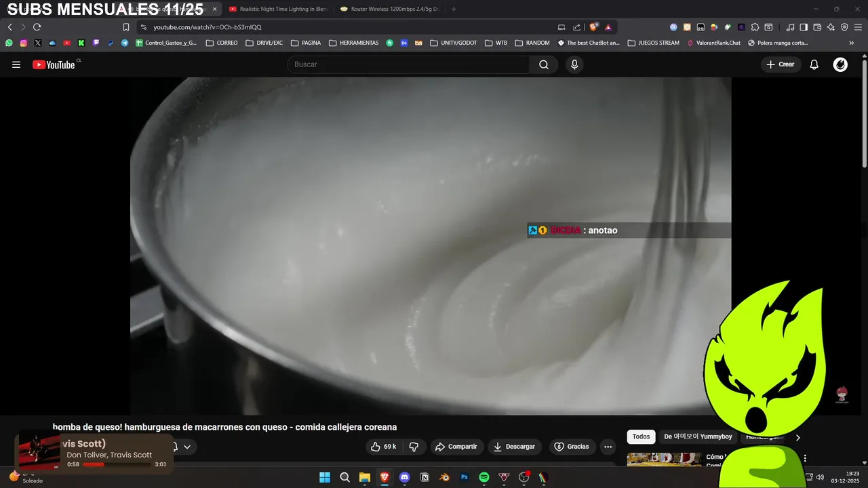This screenshot has width=868, height=488.
Task: Open the Instagram bookmark icon
Action: pyautogui.click(x=23, y=43)
